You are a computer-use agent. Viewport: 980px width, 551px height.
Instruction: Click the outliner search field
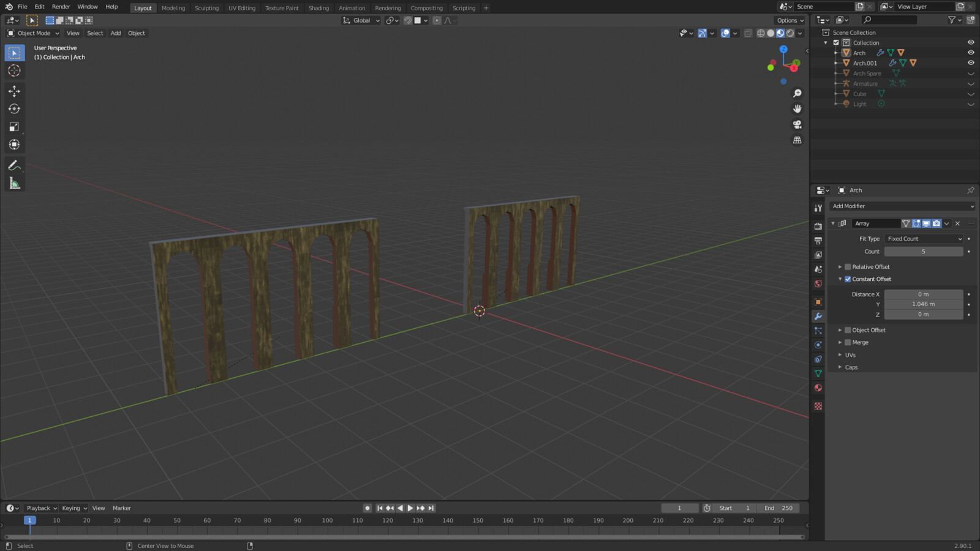[x=889, y=20]
